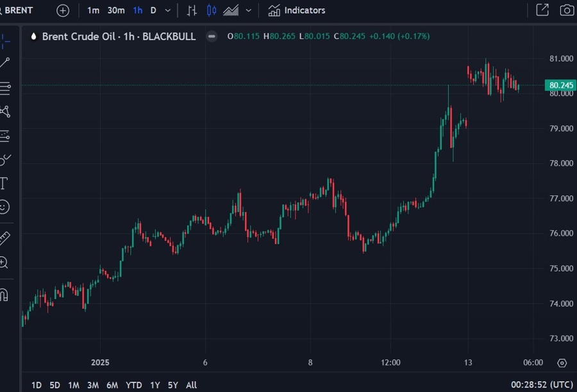Set range to 5Y

[x=172, y=385]
